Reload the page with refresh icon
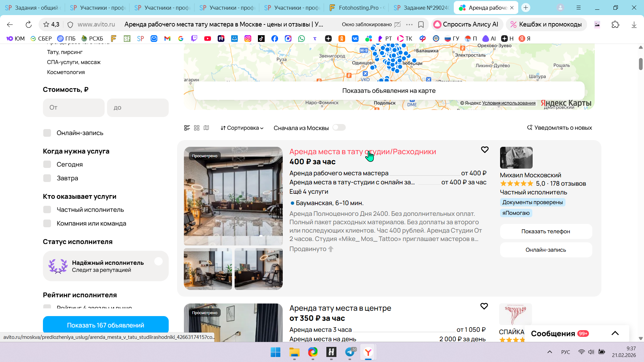 pyautogui.click(x=29, y=24)
